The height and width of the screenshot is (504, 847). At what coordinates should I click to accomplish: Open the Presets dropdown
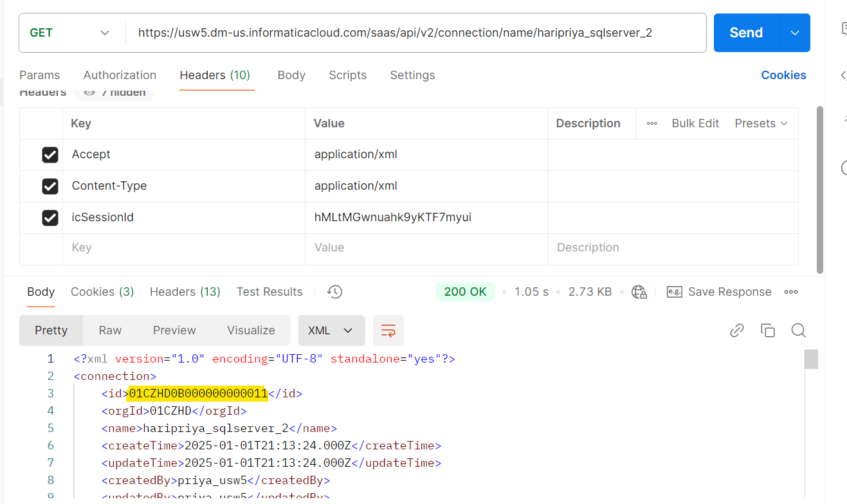(x=761, y=123)
